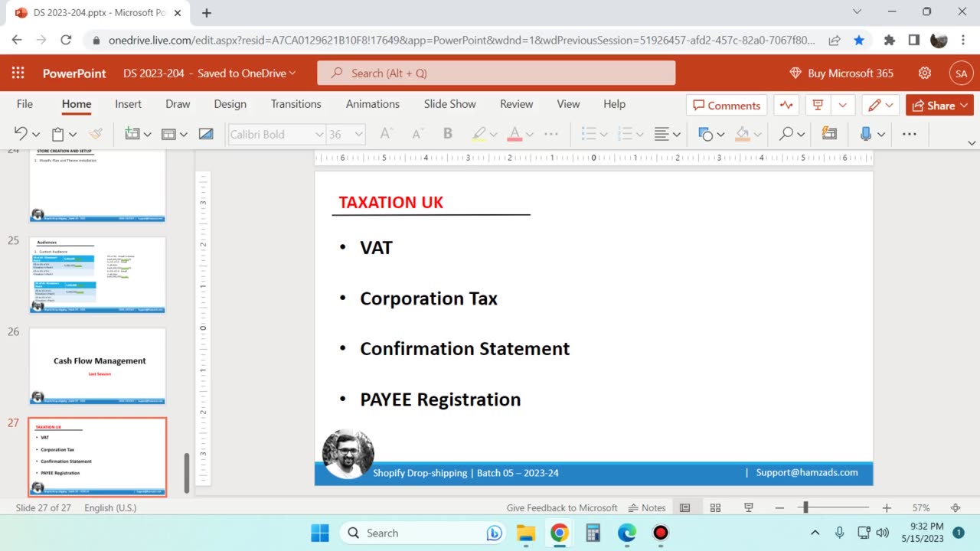Screen dimensions: 980x551
Task: Click the Catch Up activity icon
Action: tap(786, 105)
